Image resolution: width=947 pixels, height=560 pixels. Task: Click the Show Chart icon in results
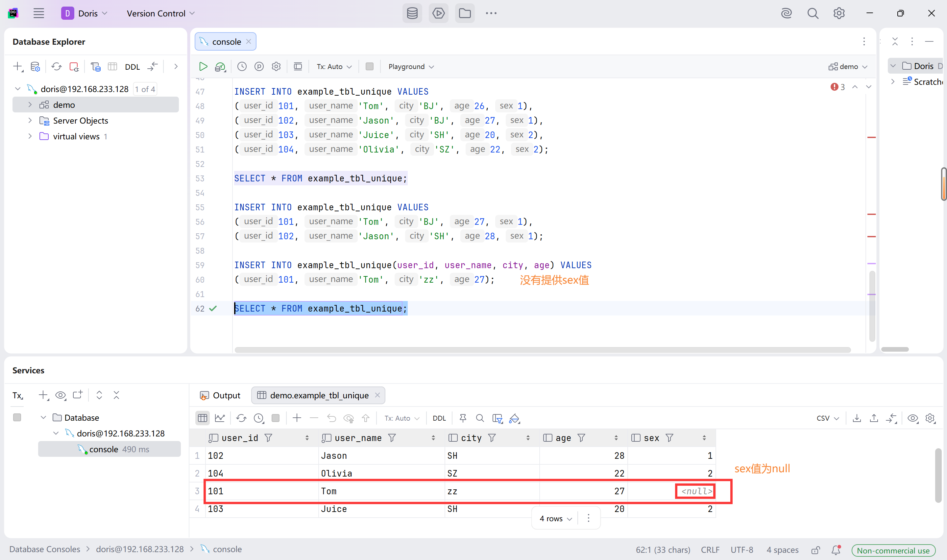(x=220, y=418)
